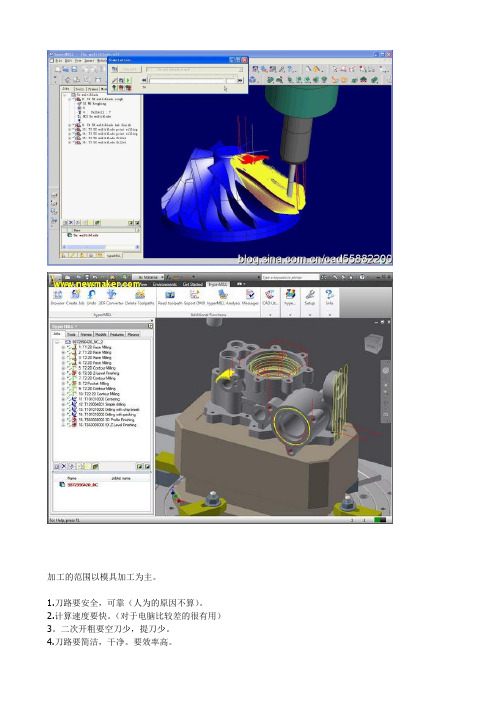Open the 2DF Converter tool
496x702 pixels.
click(x=111, y=295)
